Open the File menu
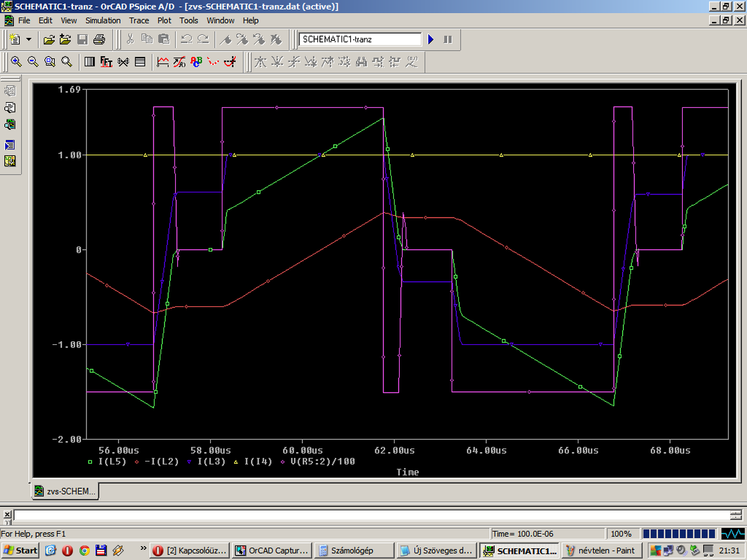The image size is (747, 560). tap(24, 20)
